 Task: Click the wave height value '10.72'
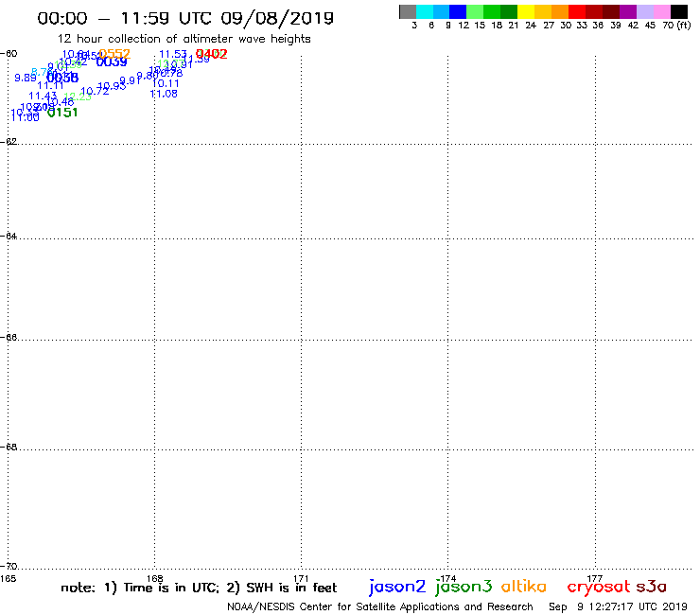coord(95,91)
